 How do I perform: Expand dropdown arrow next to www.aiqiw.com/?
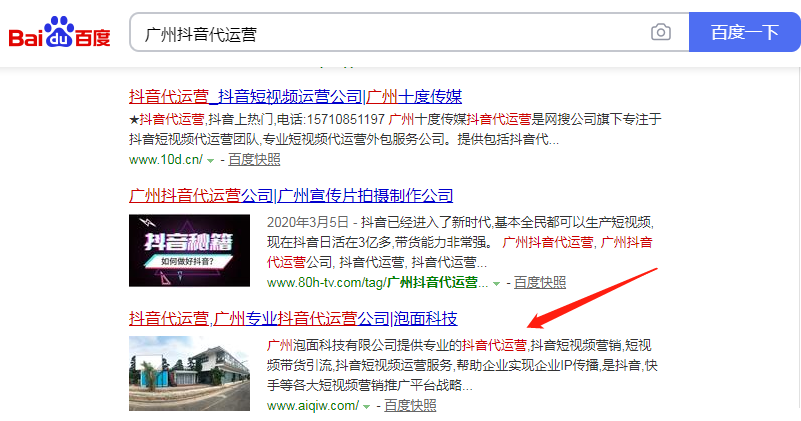pyautogui.click(x=366, y=407)
